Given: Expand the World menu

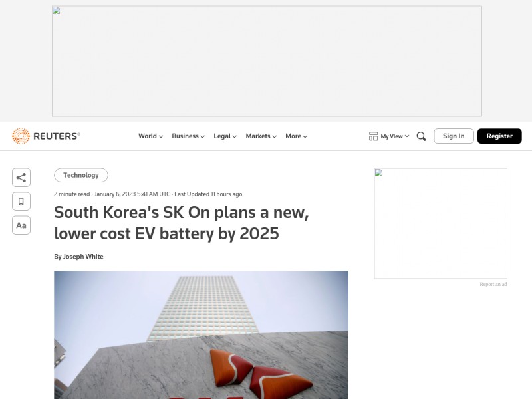Looking at the screenshot, I should coord(151,136).
